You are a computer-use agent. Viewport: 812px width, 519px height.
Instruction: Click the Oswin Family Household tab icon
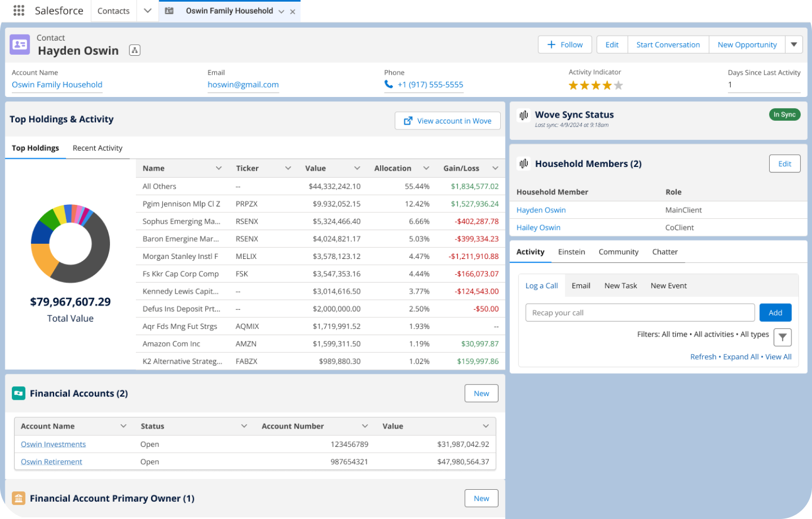tap(169, 11)
